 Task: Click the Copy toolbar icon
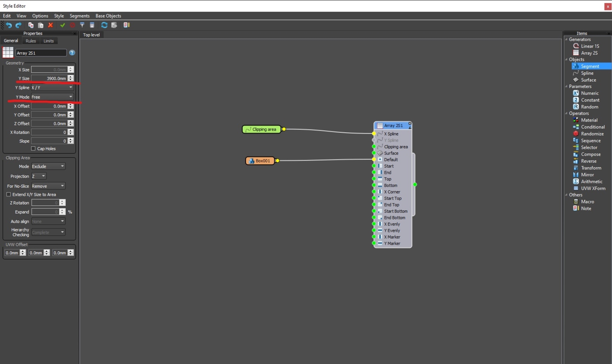[31, 25]
